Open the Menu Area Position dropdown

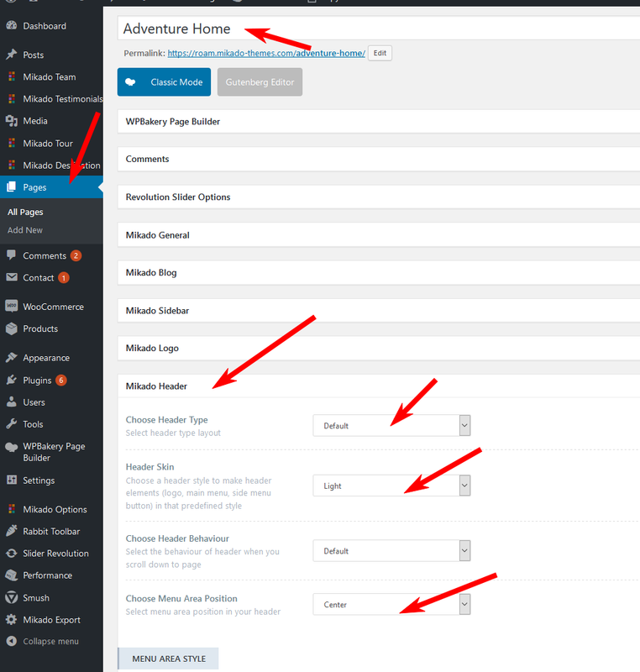(x=391, y=604)
